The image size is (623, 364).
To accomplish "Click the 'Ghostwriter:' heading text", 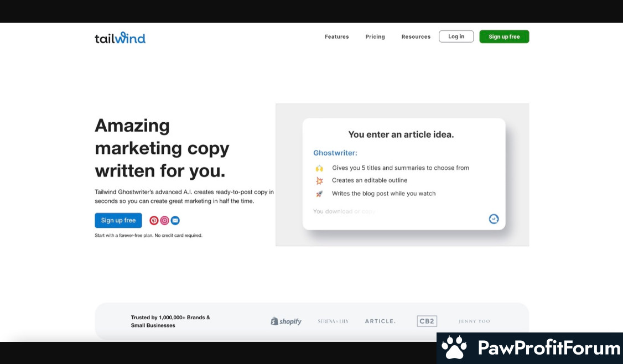I will 335,153.
